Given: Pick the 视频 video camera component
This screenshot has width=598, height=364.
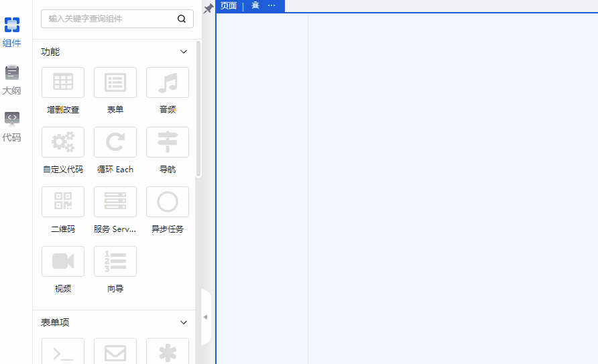Looking at the screenshot, I should 63,261.
